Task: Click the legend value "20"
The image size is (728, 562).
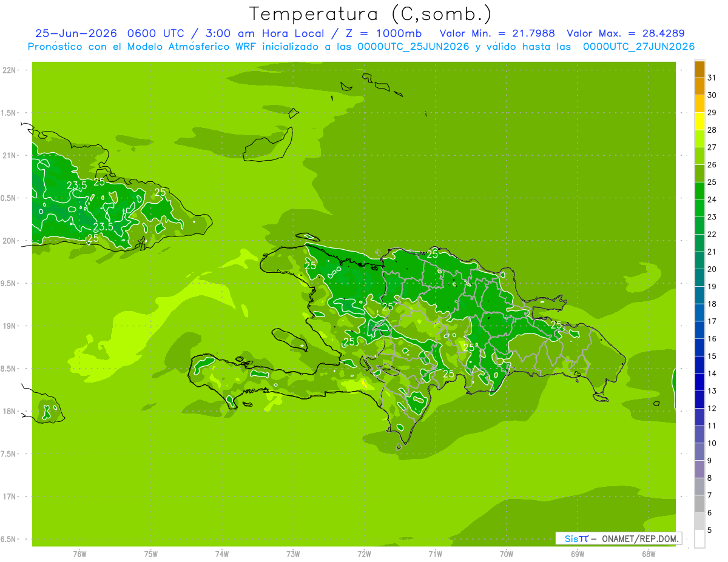Action: click(712, 269)
